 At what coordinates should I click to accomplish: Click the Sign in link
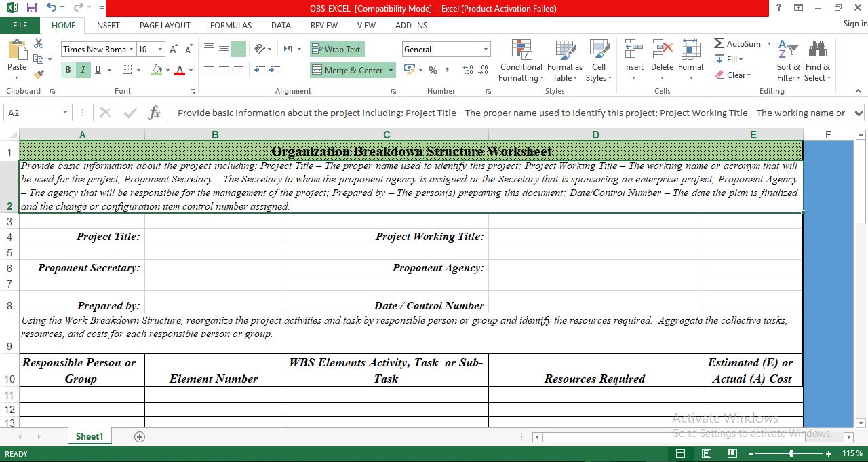click(x=853, y=23)
